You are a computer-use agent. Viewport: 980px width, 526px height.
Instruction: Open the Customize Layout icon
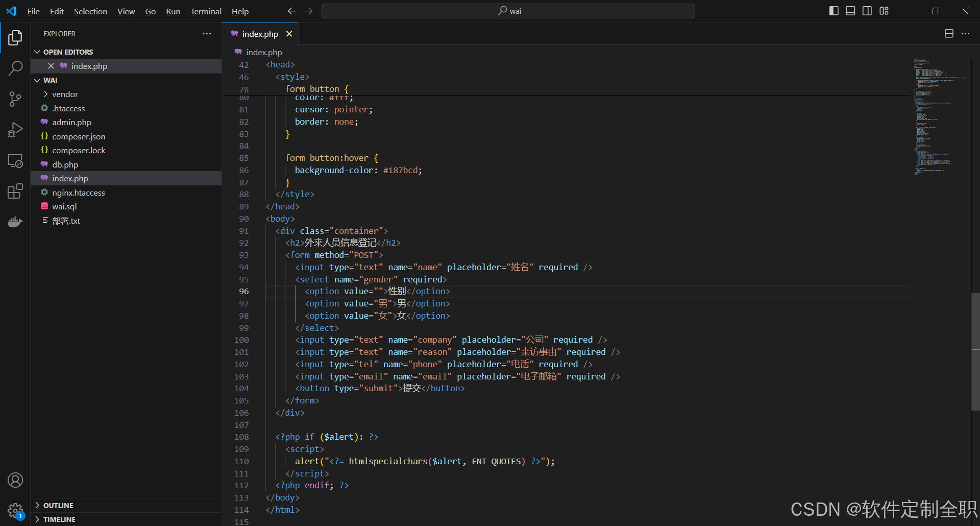point(884,11)
